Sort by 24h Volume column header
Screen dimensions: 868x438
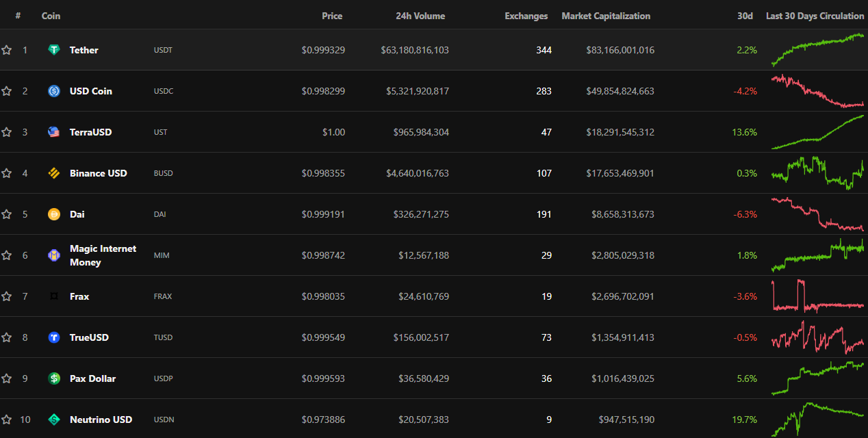[420, 16]
